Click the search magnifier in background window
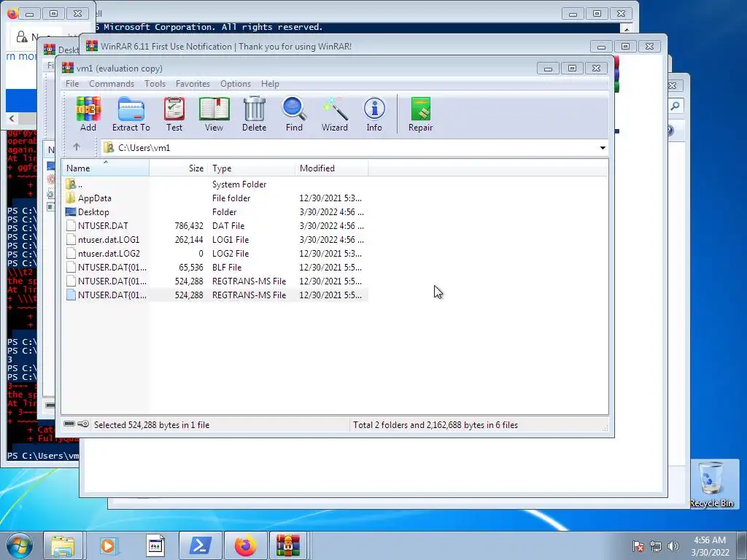Image resolution: width=747 pixels, height=560 pixels. click(x=675, y=106)
